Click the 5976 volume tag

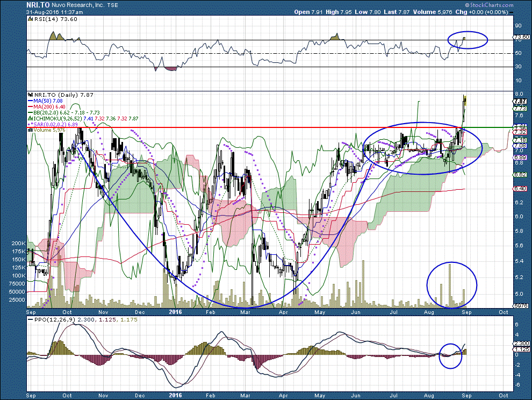521,305
